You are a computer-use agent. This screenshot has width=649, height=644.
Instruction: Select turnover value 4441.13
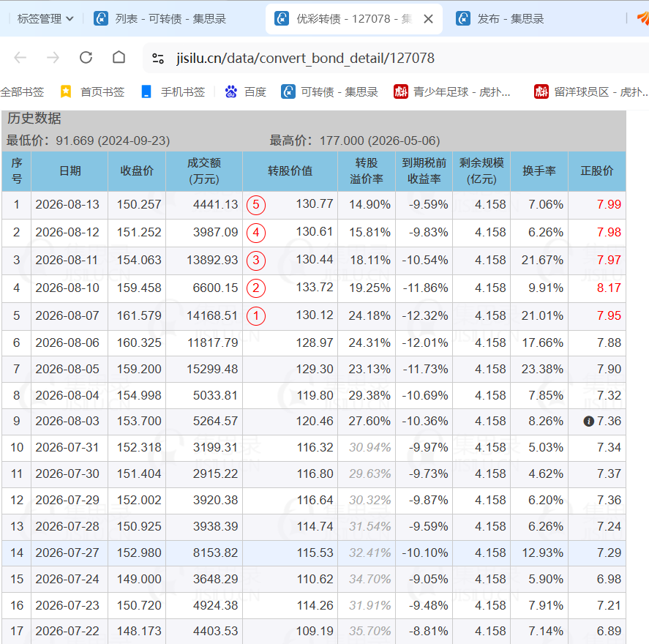click(216, 204)
